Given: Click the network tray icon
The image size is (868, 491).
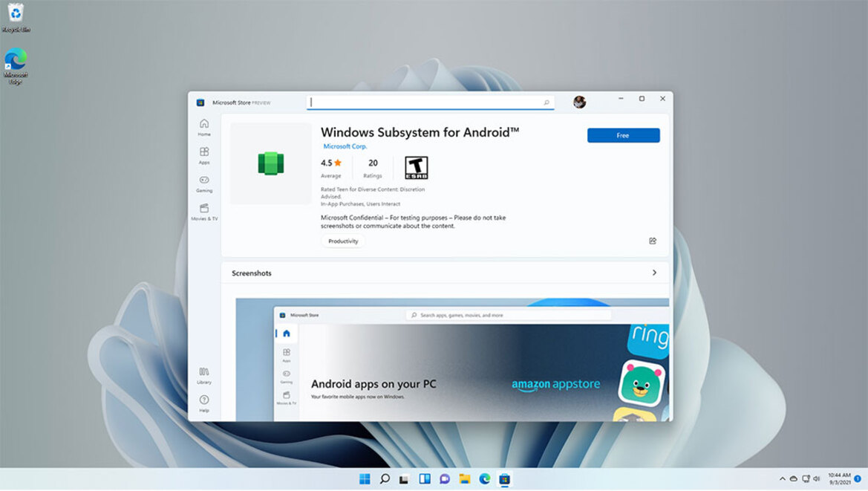Looking at the screenshot, I should tap(806, 479).
